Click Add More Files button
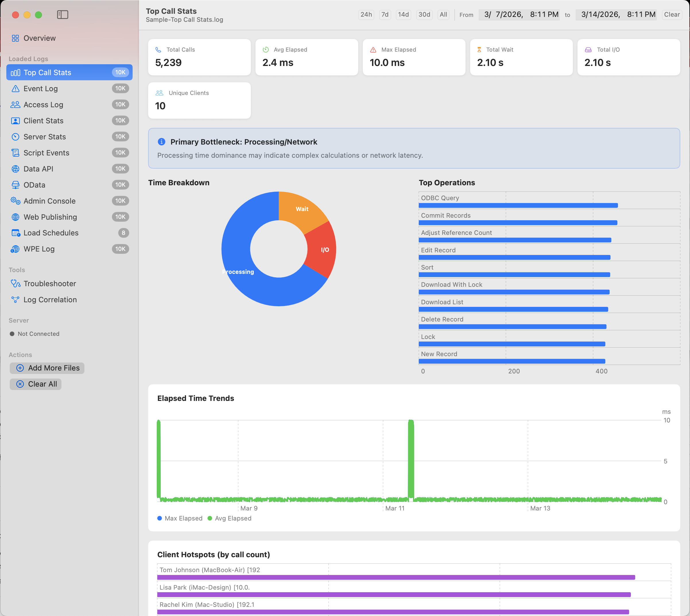The image size is (690, 616). (x=47, y=368)
